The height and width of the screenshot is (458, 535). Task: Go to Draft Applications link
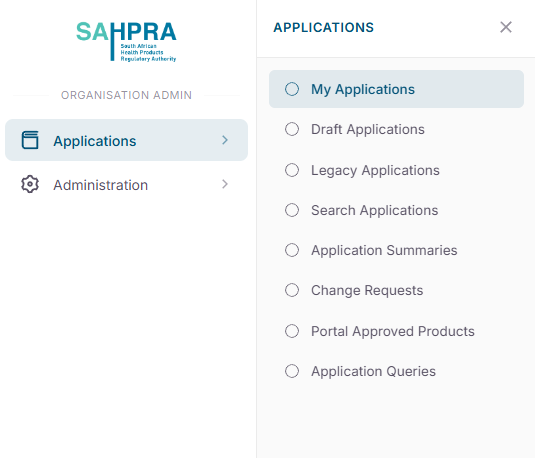point(367,129)
